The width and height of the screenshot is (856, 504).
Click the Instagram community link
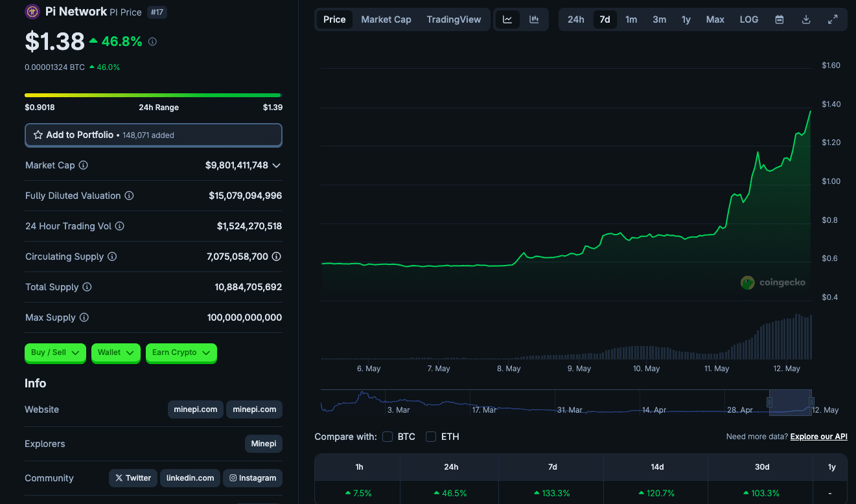click(x=253, y=478)
